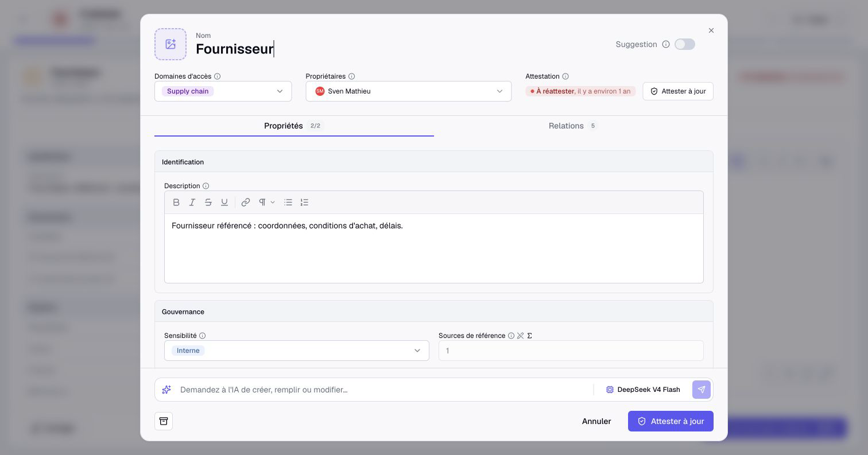Insert a bulleted list
This screenshot has height=455, width=868.
[288, 202]
